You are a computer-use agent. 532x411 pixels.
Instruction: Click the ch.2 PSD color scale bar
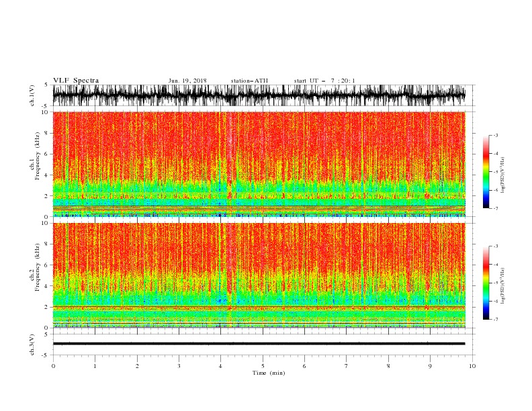click(486, 283)
